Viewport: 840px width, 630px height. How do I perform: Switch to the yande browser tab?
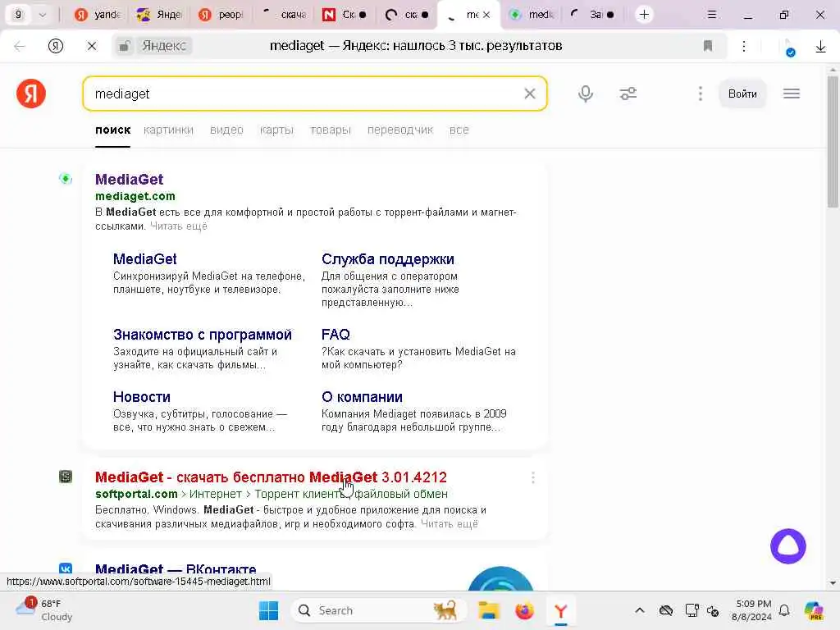[x=97, y=15]
